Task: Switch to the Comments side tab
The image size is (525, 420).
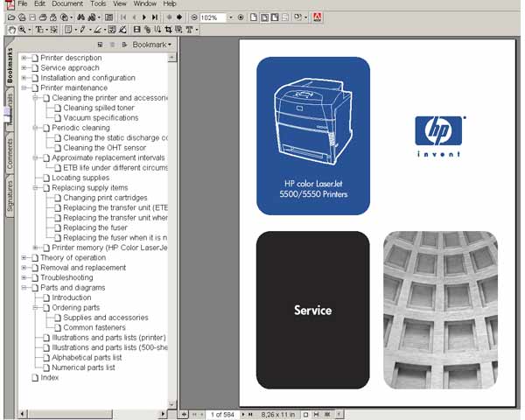Action: (10, 154)
